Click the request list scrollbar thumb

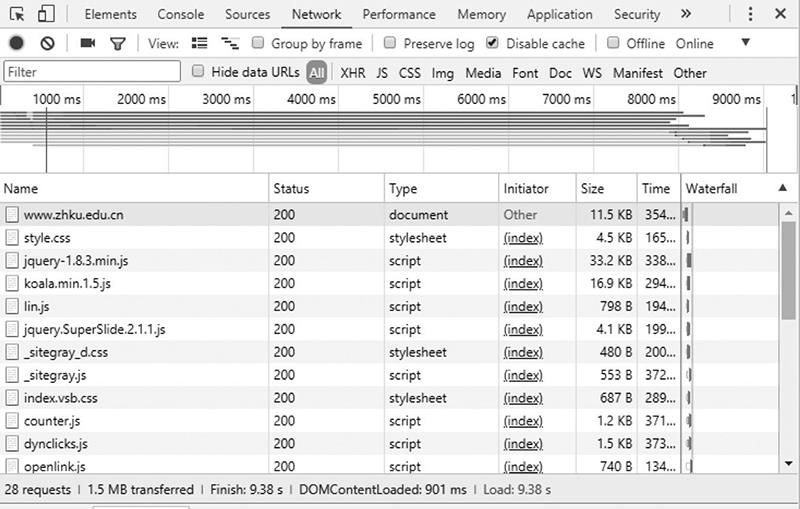788,270
